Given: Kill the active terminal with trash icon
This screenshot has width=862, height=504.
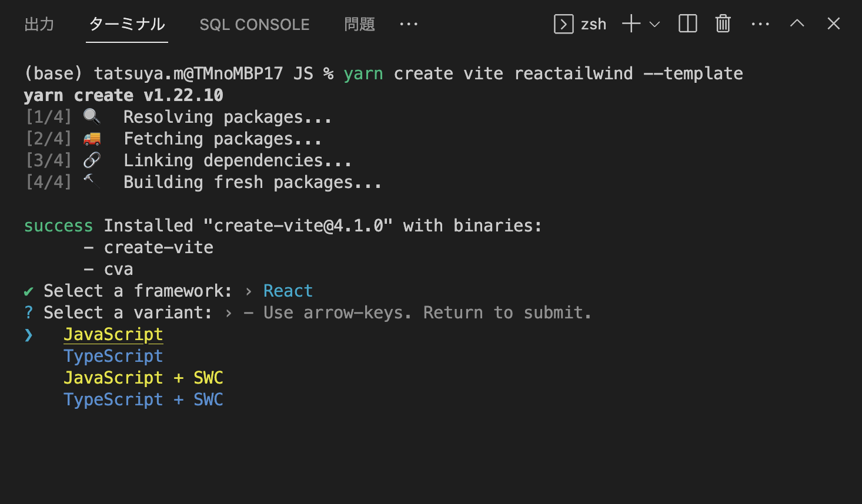Looking at the screenshot, I should (x=723, y=24).
